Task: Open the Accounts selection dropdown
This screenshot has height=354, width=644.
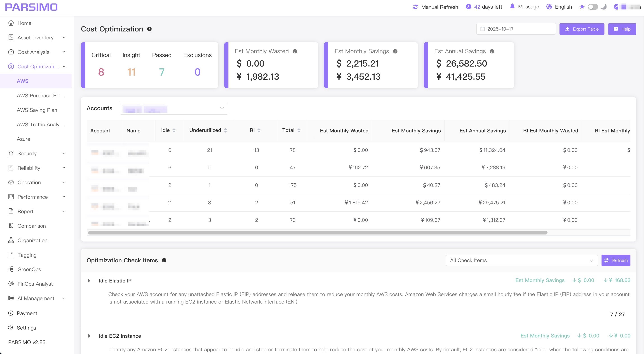Action: 174,109
